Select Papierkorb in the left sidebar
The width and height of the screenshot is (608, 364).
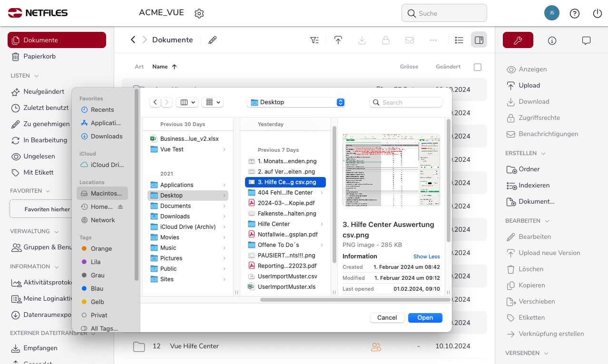[x=39, y=57]
